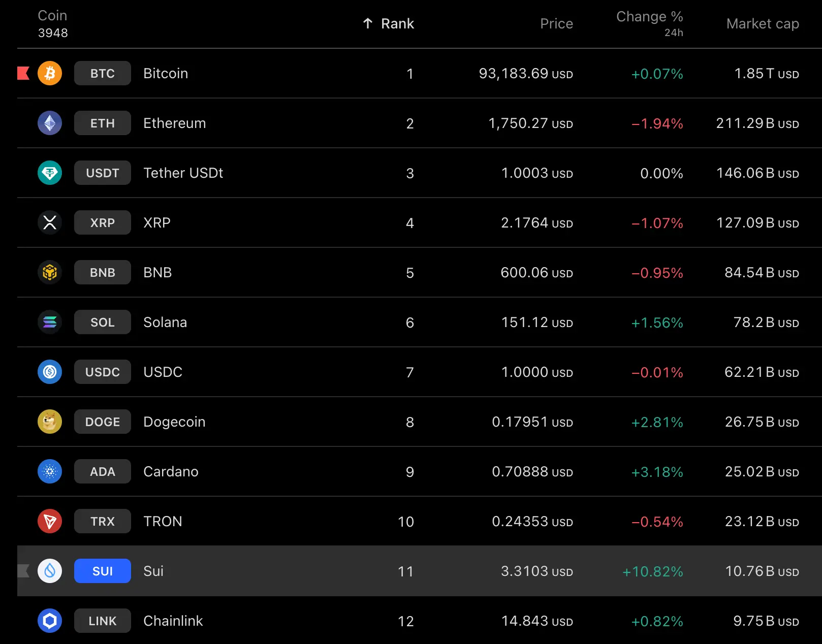Click rank number 12 for Chainlink
Viewport: 822px width, 644px height.
pyautogui.click(x=405, y=621)
